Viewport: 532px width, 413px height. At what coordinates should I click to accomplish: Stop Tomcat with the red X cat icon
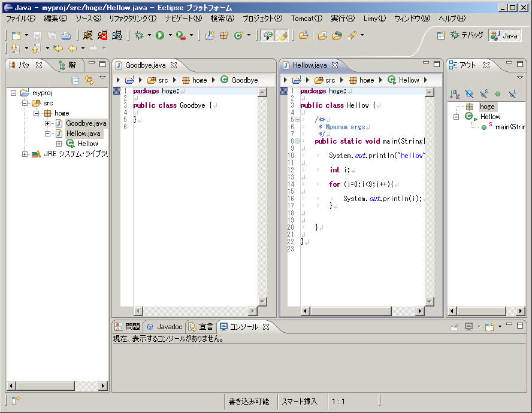(x=102, y=36)
